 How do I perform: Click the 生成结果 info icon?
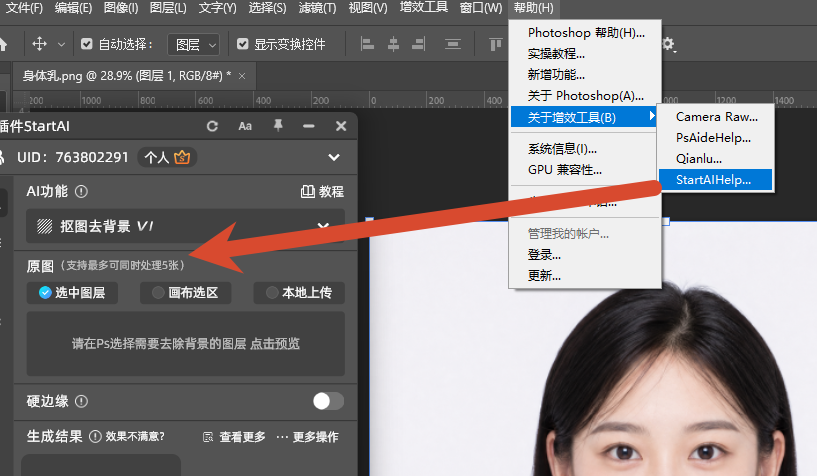coord(95,436)
